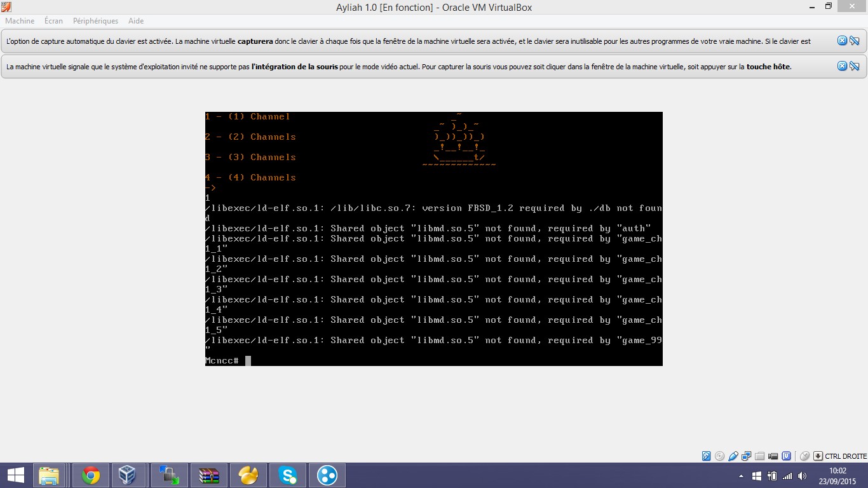Launch Google Chrome from the taskbar

pos(90,475)
